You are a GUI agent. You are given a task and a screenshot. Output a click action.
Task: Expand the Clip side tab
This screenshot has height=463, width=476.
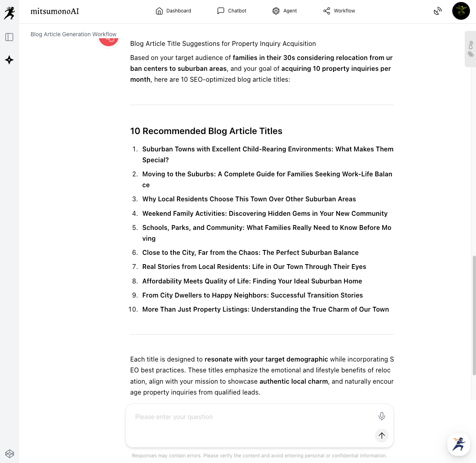pyautogui.click(x=470, y=49)
